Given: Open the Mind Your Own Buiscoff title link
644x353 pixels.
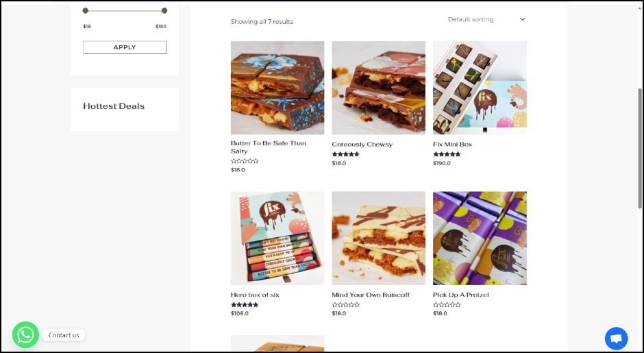Looking at the screenshot, I should point(371,295).
